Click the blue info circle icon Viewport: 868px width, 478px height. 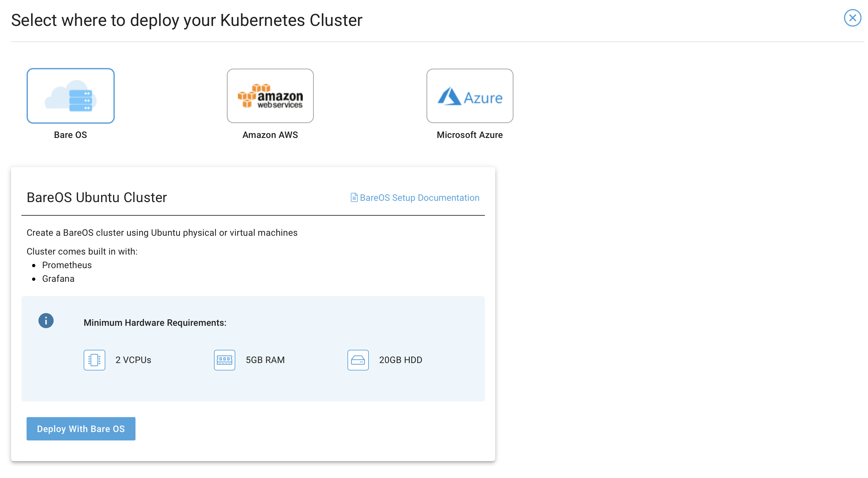(46, 320)
